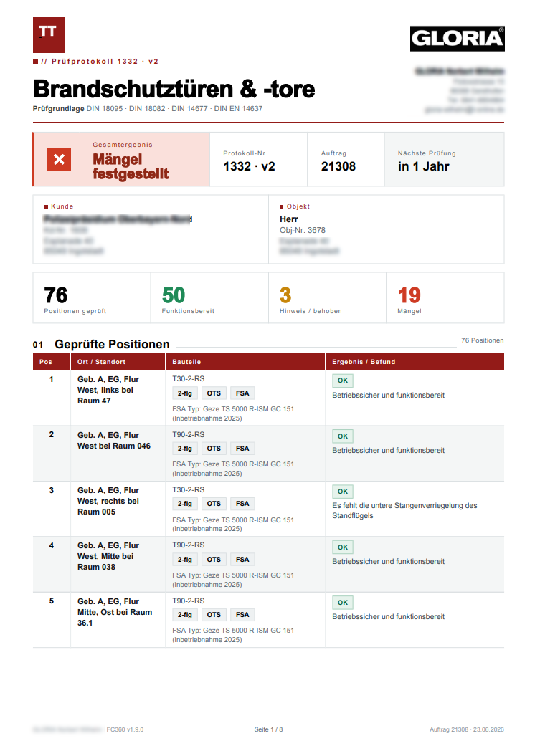Click the FSA tag in position 2
The width and height of the screenshot is (540, 756).
pos(242,449)
